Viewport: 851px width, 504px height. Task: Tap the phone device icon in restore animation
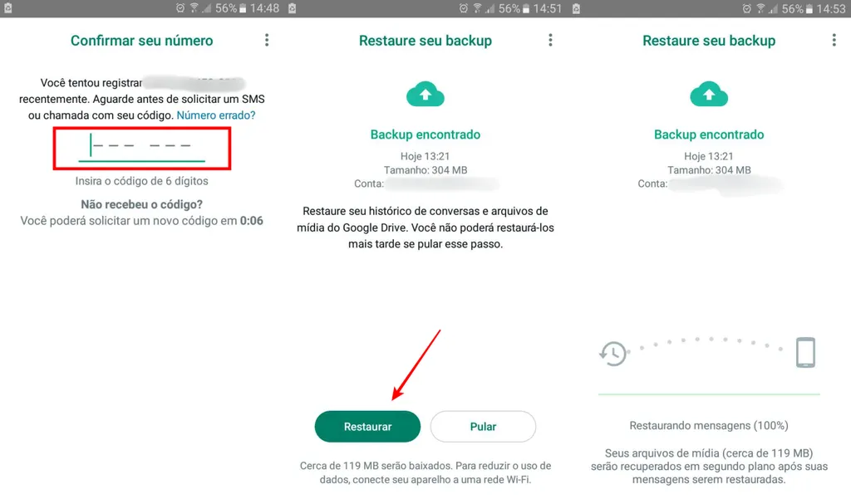click(805, 352)
